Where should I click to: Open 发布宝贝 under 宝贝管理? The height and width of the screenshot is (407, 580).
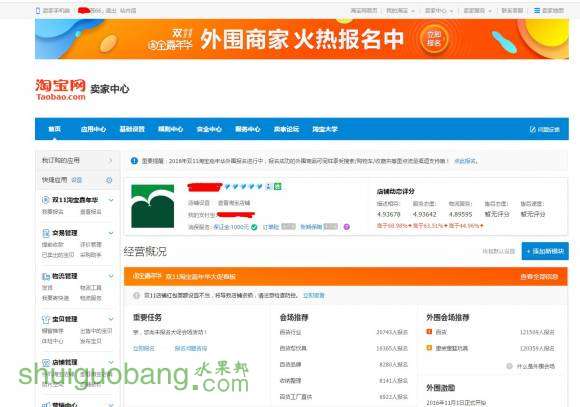[x=91, y=341]
